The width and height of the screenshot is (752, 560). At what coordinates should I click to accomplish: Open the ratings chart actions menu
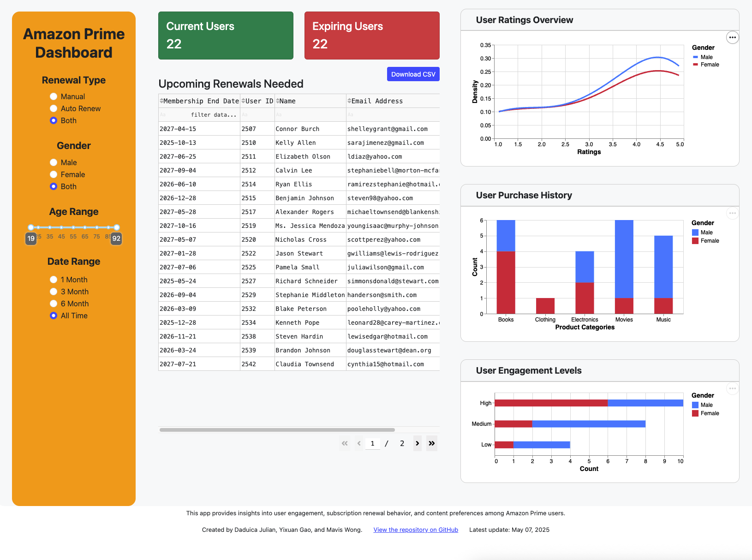click(732, 37)
